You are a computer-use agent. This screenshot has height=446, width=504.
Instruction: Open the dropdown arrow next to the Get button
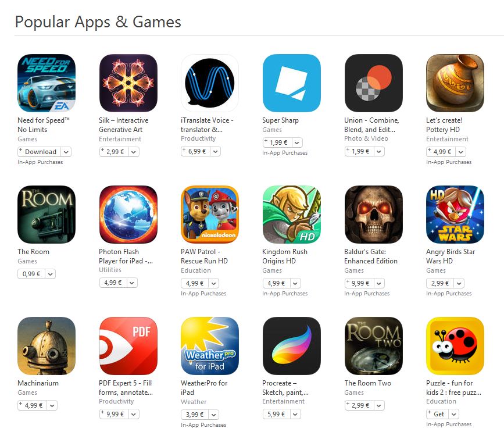453,414
